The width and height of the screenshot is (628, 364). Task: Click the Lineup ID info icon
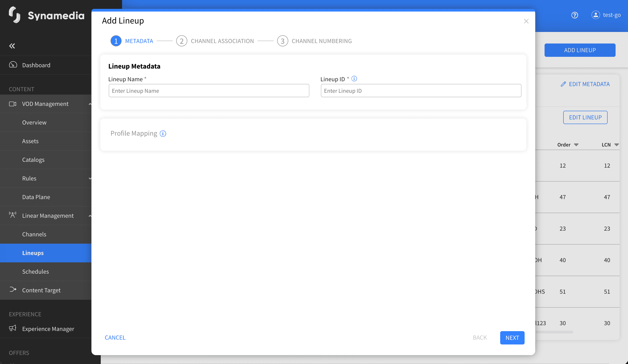(354, 79)
